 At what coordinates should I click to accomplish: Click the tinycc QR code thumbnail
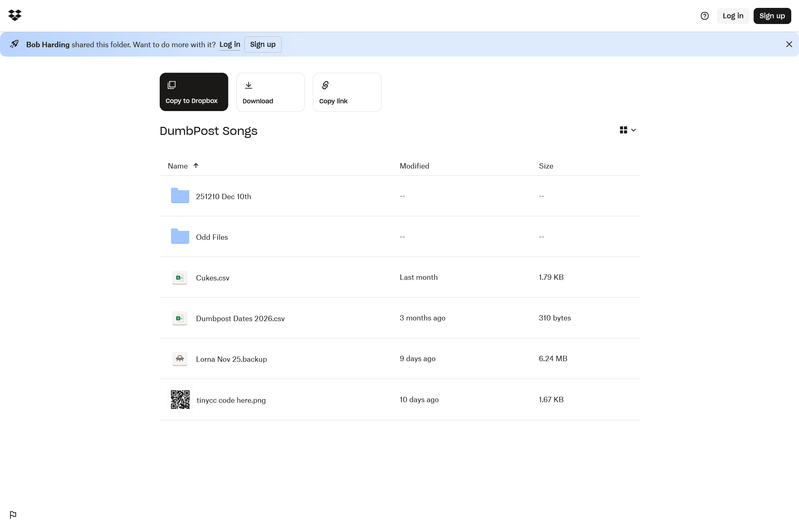pyautogui.click(x=180, y=400)
